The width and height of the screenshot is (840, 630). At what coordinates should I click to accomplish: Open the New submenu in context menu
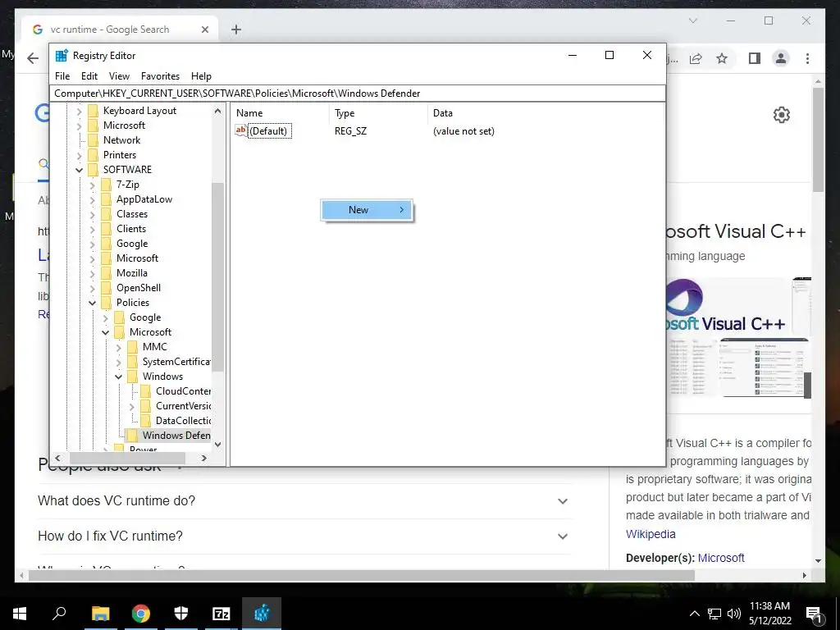(x=367, y=210)
